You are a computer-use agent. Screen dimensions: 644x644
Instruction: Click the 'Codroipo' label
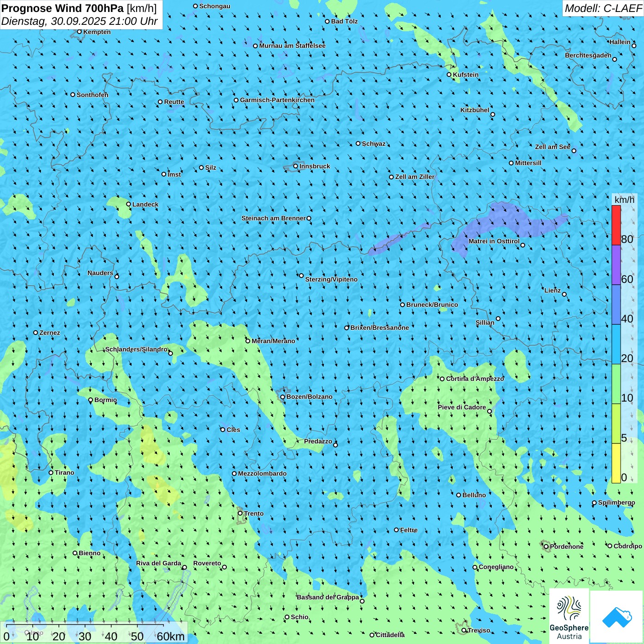(628, 546)
